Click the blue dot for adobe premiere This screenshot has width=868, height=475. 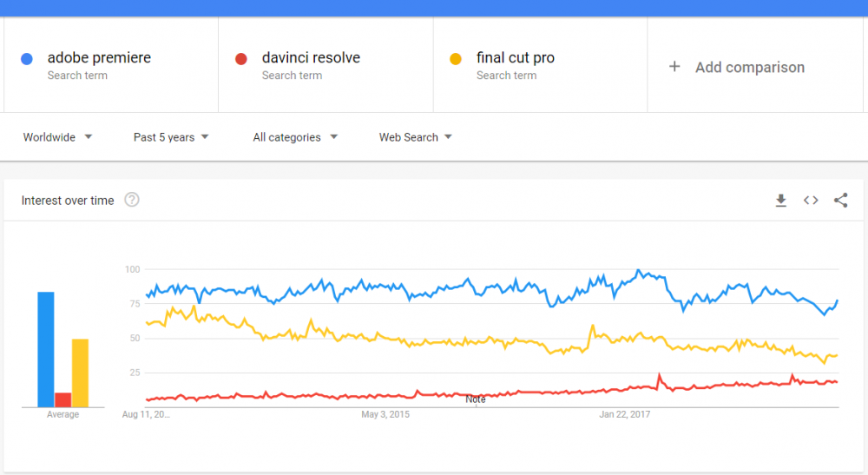(27, 59)
